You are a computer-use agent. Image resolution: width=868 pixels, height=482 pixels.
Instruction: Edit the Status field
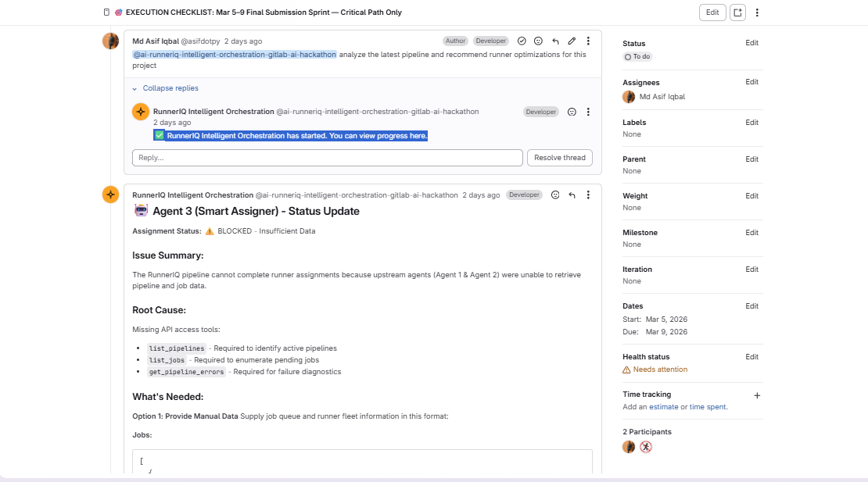(x=751, y=43)
